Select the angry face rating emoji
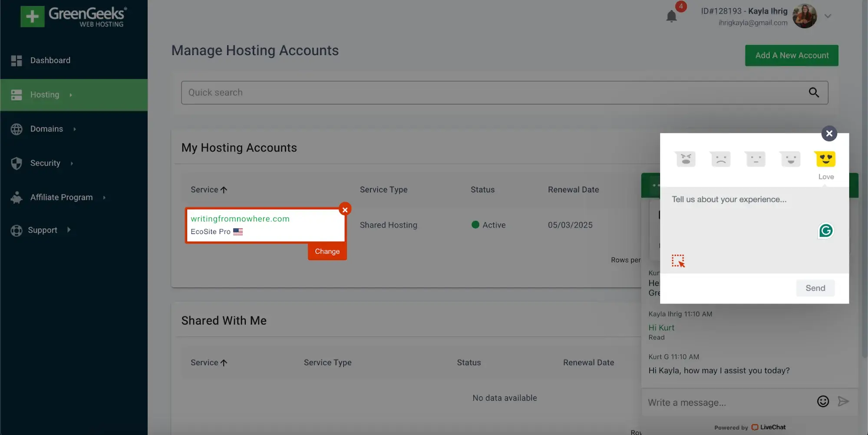The width and height of the screenshot is (868, 435). (686, 159)
